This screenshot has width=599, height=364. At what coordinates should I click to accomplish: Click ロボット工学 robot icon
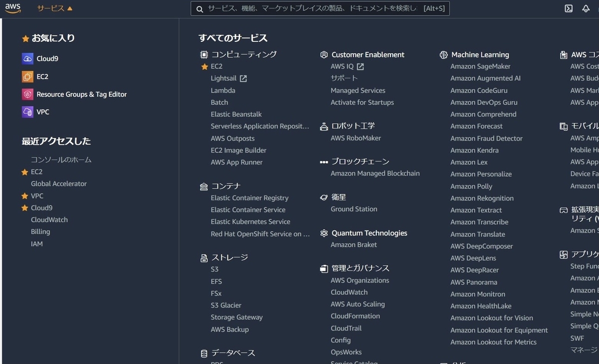(x=324, y=126)
